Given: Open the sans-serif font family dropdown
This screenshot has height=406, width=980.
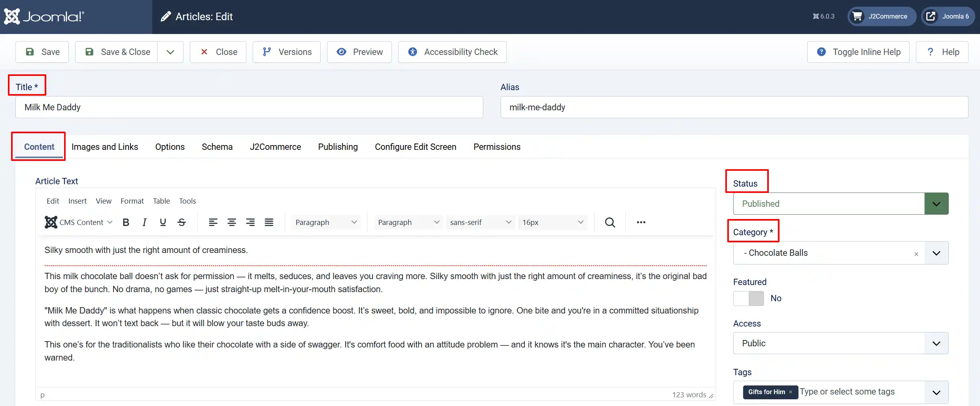Looking at the screenshot, I should (x=481, y=222).
